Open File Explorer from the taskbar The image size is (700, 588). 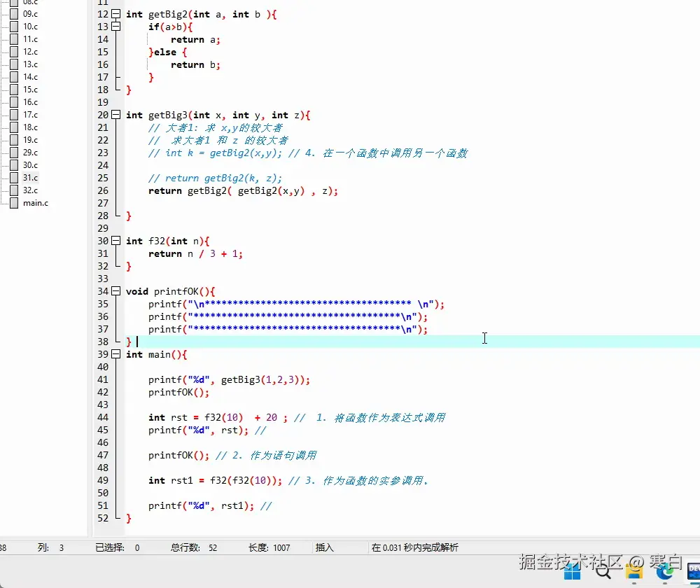pos(634,571)
